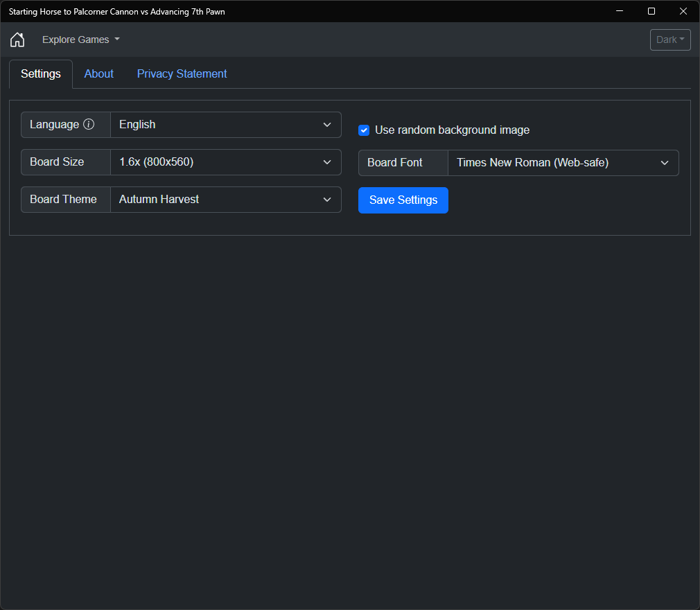This screenshot has width=700, height=610.
Task: Toggle Use random background image checkbox
Action: pos(364,130)
